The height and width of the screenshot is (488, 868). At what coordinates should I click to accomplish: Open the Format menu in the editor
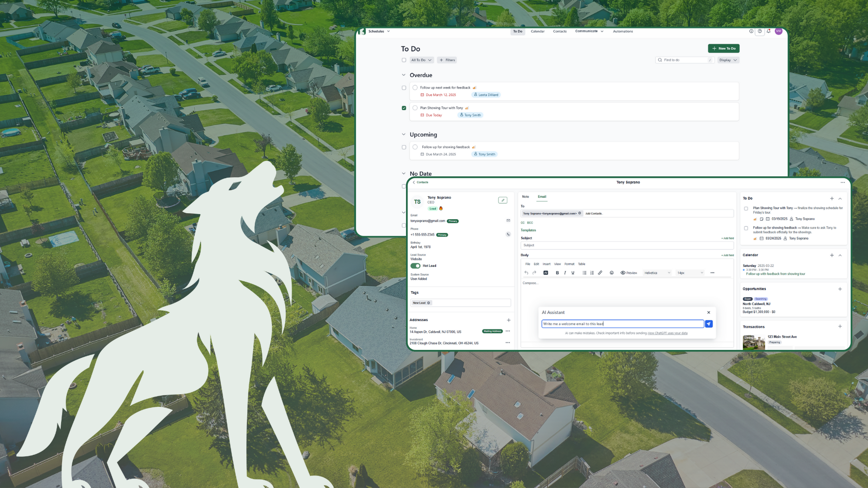569,264
